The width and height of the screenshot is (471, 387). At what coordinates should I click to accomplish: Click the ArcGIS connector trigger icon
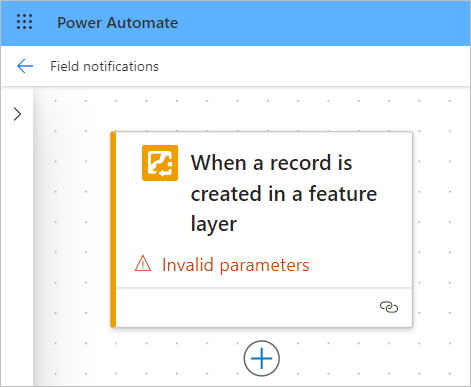pos(160,163)
